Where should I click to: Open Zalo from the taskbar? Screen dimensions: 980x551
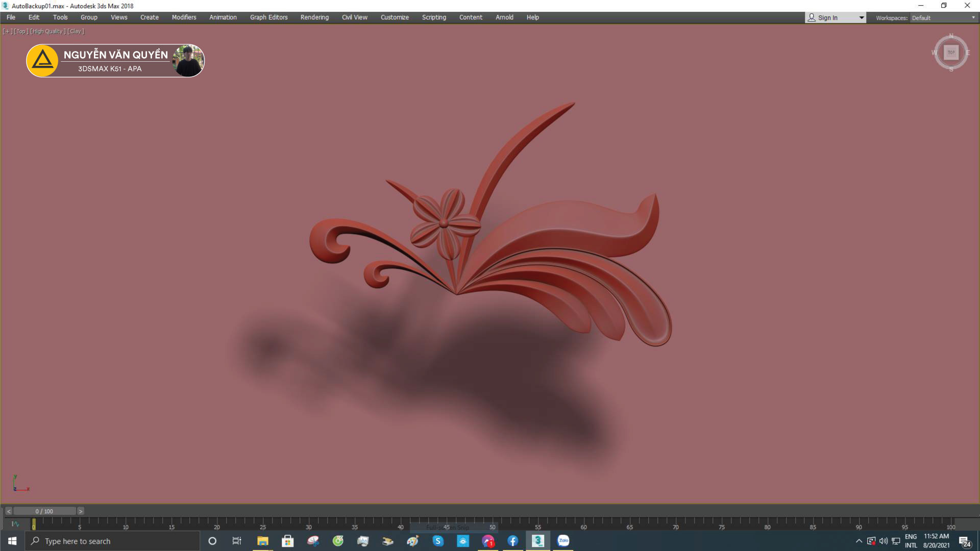coord(563,541)
